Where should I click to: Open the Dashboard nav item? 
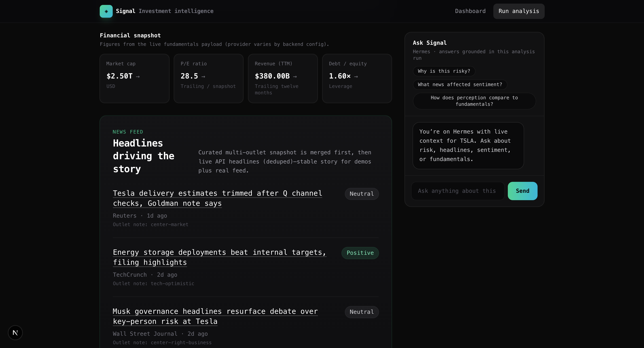coord(470,11)
